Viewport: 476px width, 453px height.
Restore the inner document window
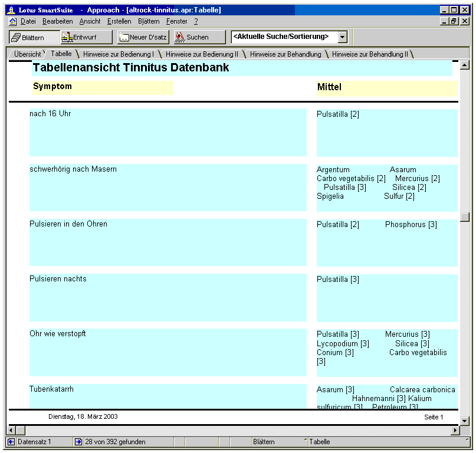(454, 21)
